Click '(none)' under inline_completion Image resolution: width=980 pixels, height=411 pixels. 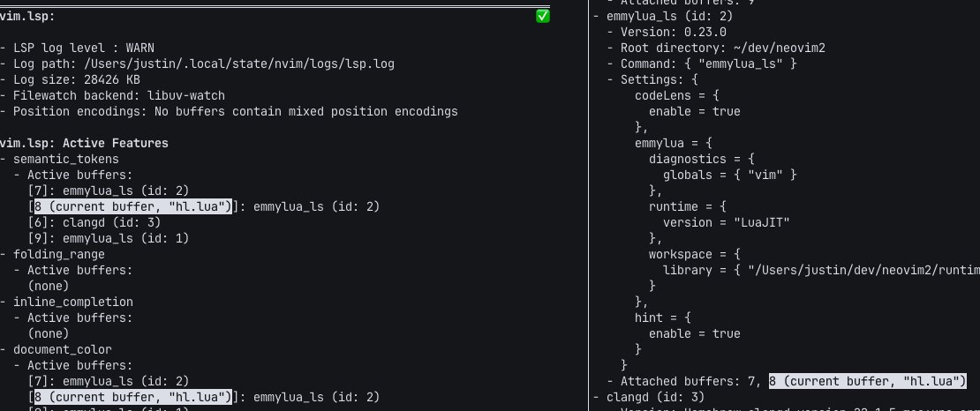tap(49, 333)
